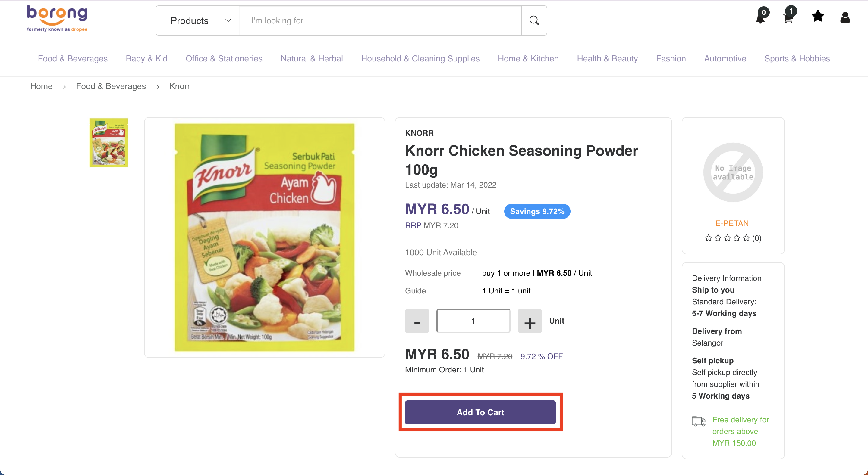This screenshot has height=475, width=868.
Task: Open the Food & Beverages category menu
Action: coord(72,59)
